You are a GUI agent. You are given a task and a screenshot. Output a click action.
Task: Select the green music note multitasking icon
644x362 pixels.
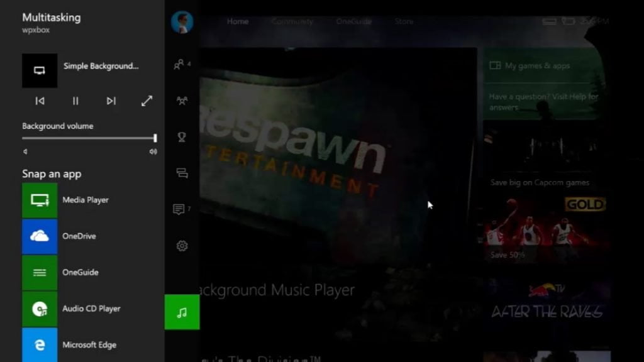pyautogui.click(x=182, y=312)
